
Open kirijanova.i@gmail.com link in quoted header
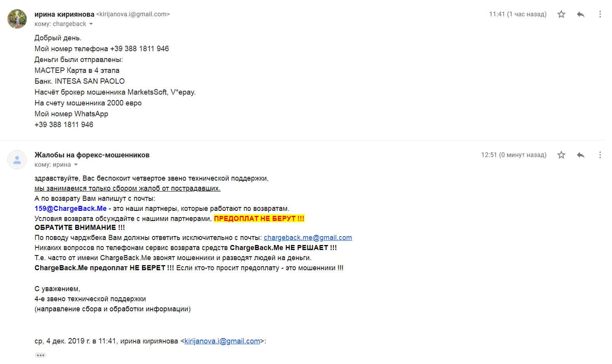coord(222,341)
